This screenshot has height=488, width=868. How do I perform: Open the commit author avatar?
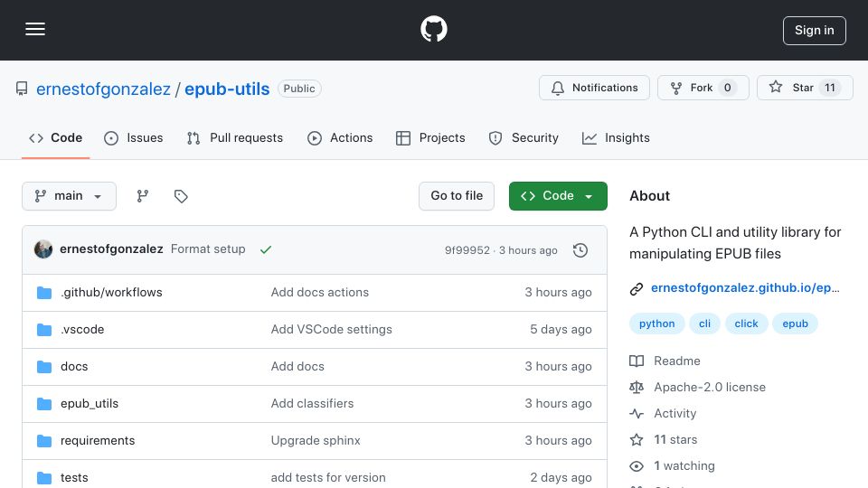pyautogui.click(x=43, y=249)
